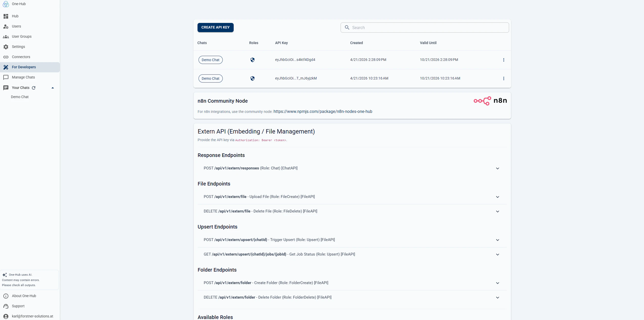
Task: Open Connectors page
Action: [30, 57]
